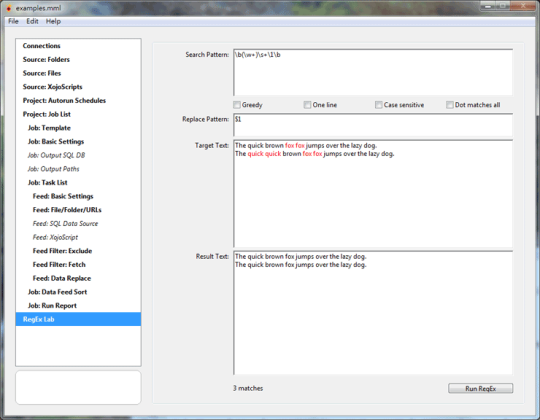Select Job: Output SQL DB
Screen dimensions: 540x420
78,155
